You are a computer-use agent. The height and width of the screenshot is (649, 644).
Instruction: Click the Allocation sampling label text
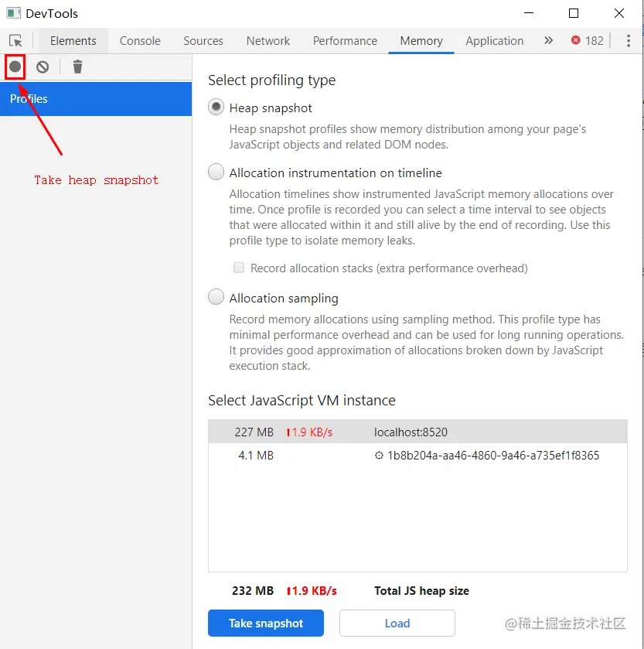[x=284, y=299]
